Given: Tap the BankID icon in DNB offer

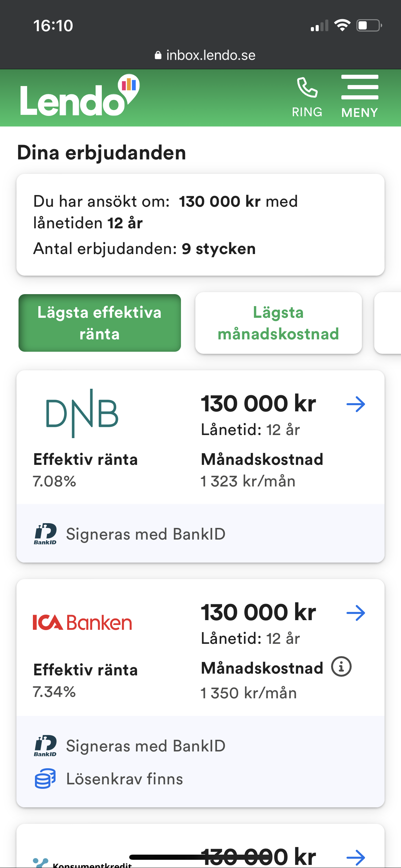Looking at the screenshot, I should 45,534.
